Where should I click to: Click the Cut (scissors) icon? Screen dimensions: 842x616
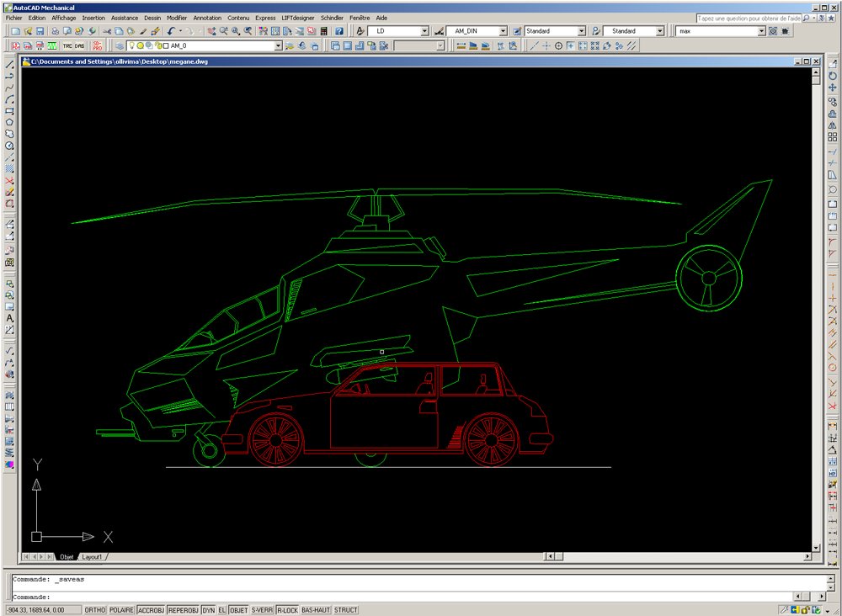(106, 31)
